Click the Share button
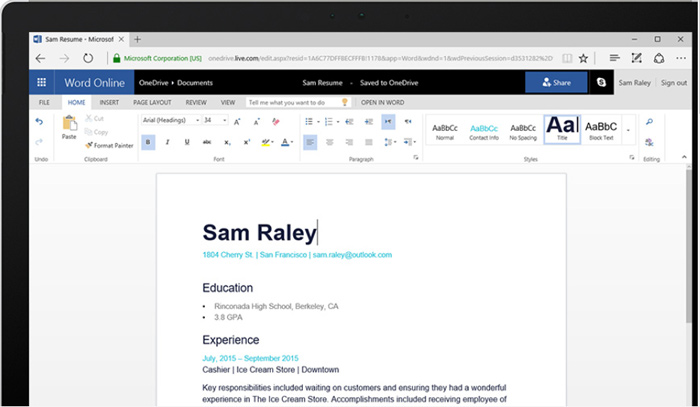Viewport: 700px width, 407px height. pyautogui.click(x=556, y=83)
